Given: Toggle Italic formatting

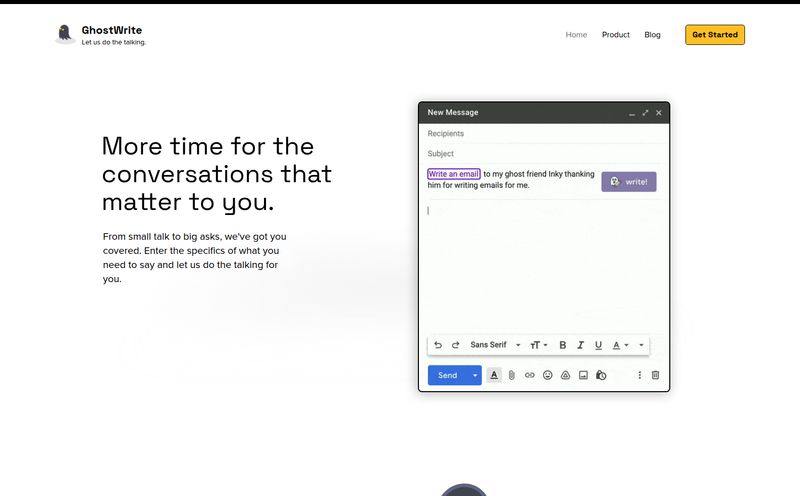Looking at the screenshot, I should pyautogui.click(x=581, y=345).
